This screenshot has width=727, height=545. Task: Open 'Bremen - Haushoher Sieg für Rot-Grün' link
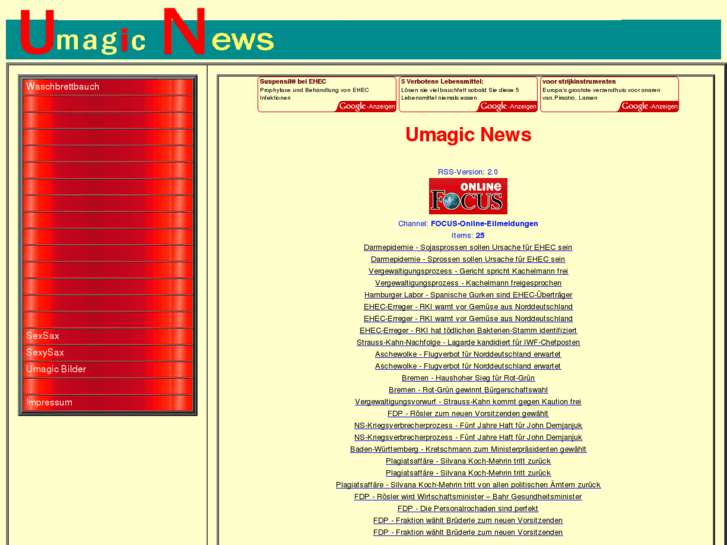point(468,378)
